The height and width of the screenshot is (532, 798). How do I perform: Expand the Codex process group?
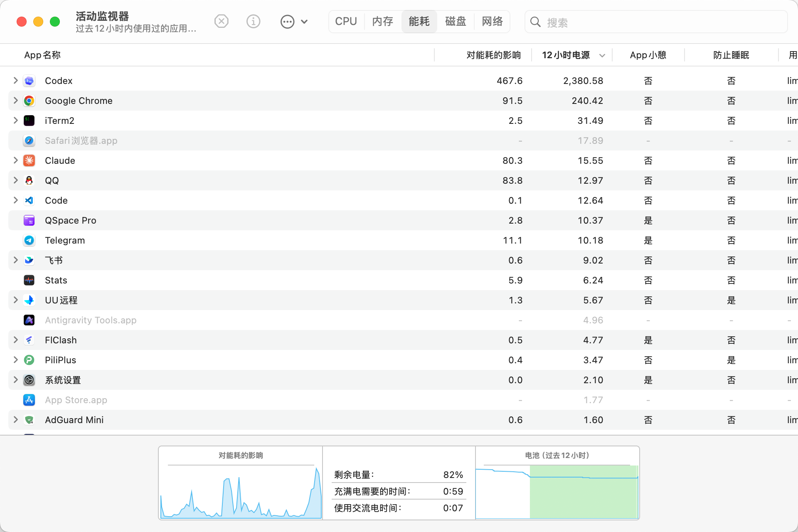(x=15, y=80)
